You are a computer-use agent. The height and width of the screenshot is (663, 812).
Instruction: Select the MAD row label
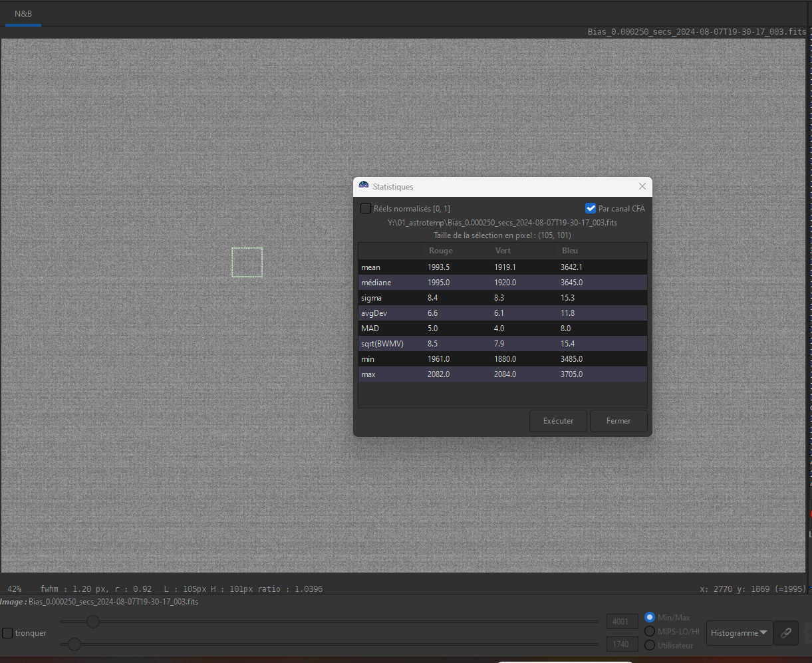click(x=370, y=329)
